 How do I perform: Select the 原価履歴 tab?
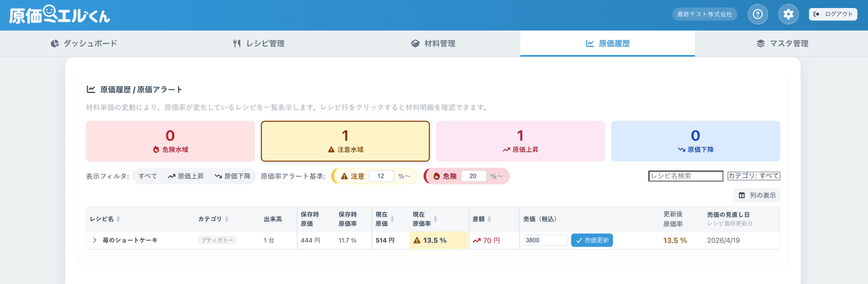(x=608, y=43)
